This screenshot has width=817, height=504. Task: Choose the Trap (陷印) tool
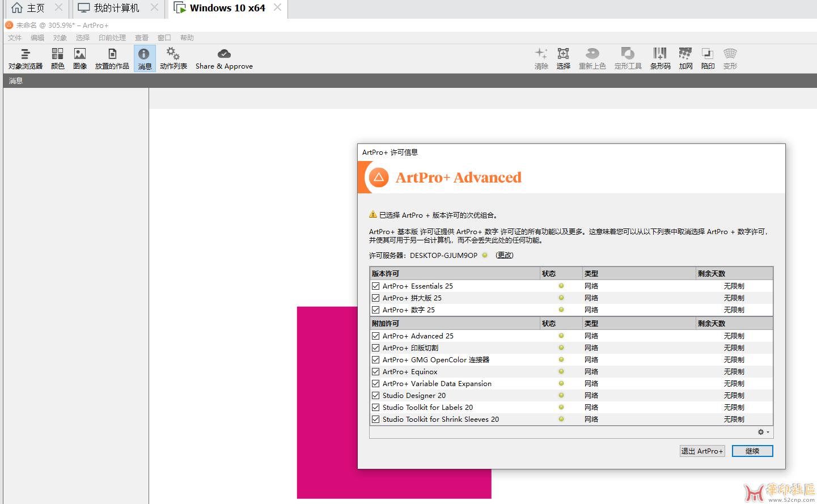pyautogui.click(x=708, y=59)
